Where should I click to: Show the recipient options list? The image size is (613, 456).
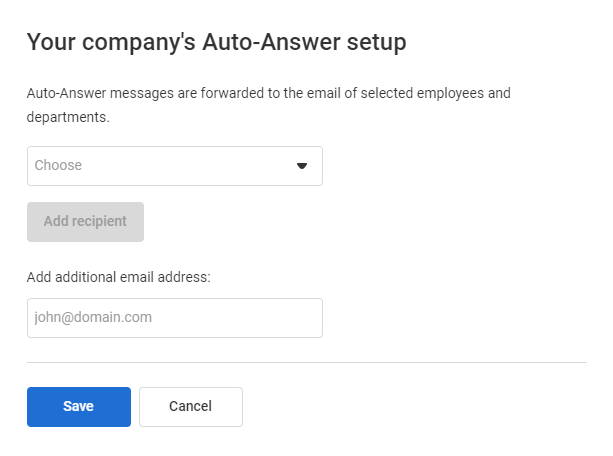[174, 166]
